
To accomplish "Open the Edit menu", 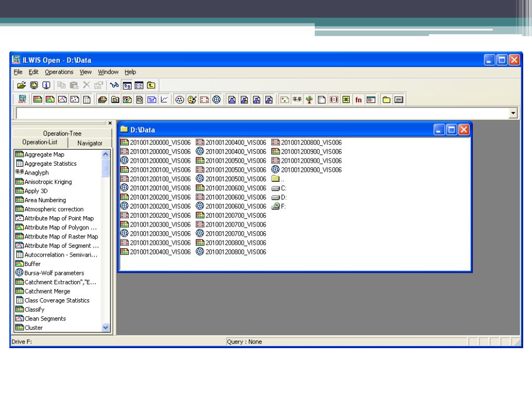I will (x=33, y=72).
